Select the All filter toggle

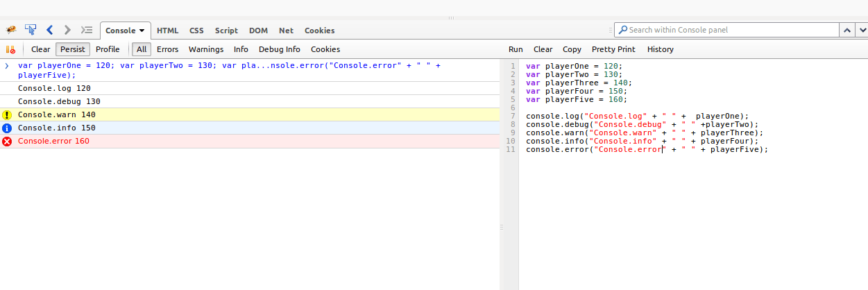tap(142, 49)
